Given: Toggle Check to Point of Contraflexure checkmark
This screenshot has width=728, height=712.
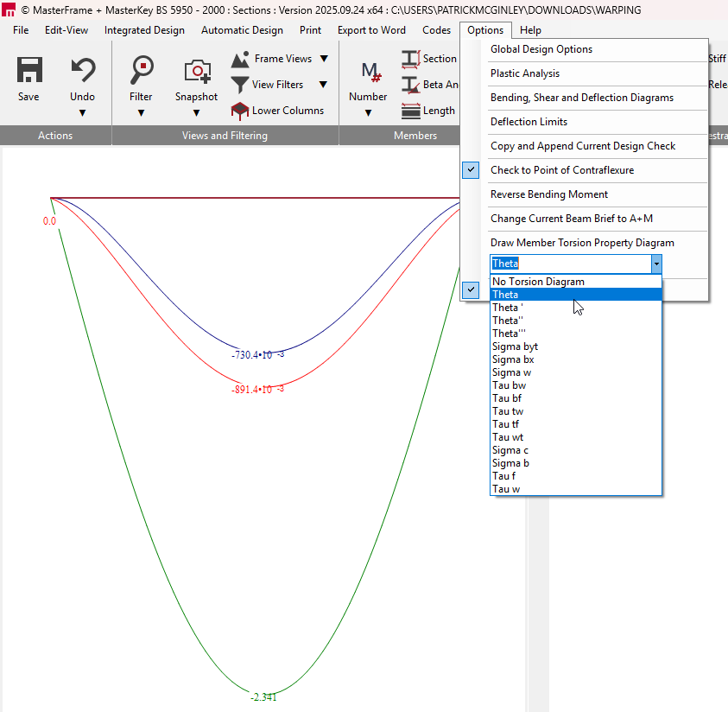Looking at the screenshot, I should tap(471, 170).
